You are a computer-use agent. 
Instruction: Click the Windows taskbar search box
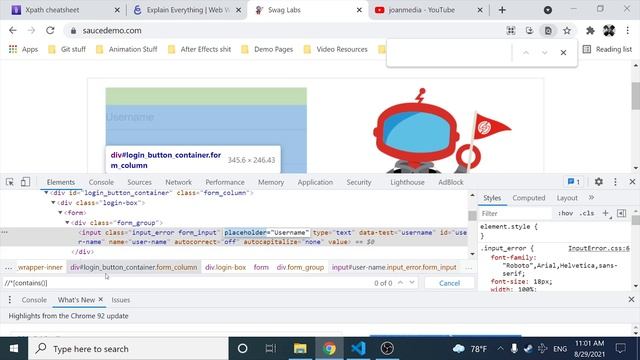point(128,349)
